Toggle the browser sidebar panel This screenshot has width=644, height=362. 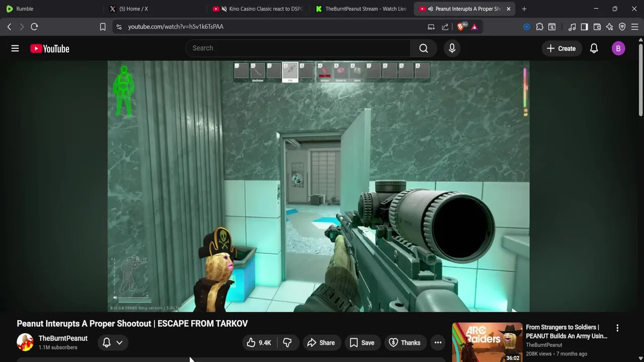[x=584, y=27]
